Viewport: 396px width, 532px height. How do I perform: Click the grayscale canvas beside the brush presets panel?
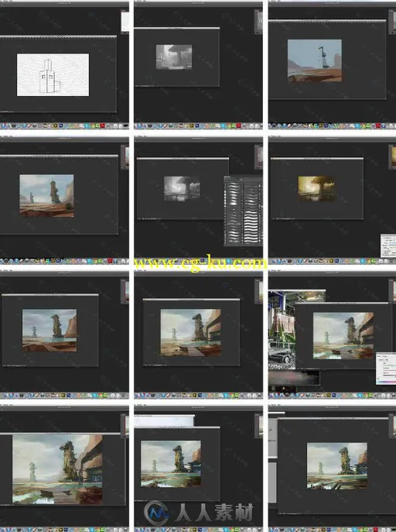(182, 189)
